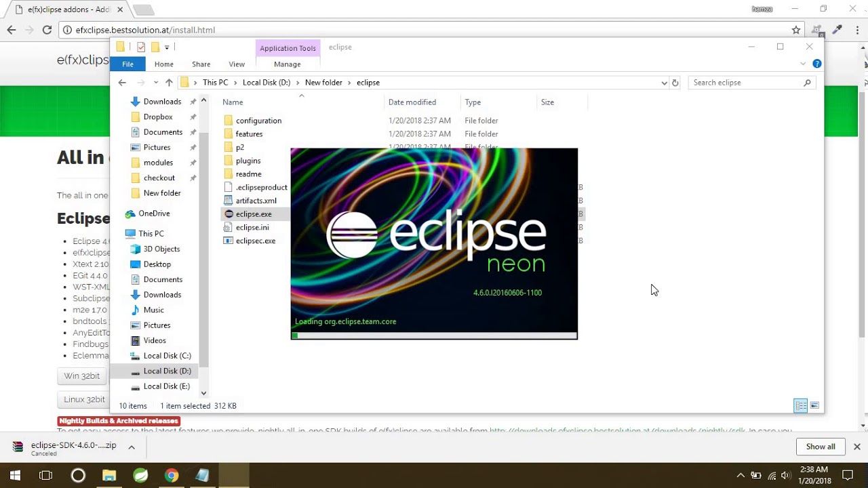The image size is (868, 488).
Task: Open the notification action center
Action: coord(848,475)
